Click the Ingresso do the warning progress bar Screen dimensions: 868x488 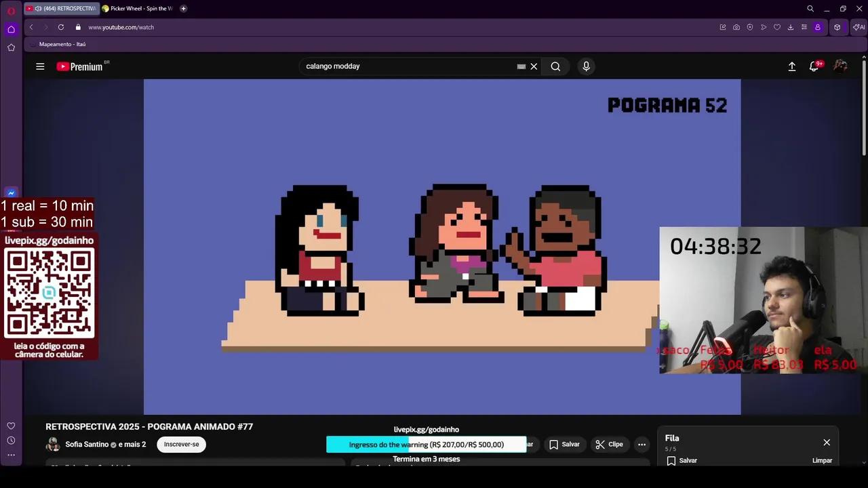click(426, 445)
